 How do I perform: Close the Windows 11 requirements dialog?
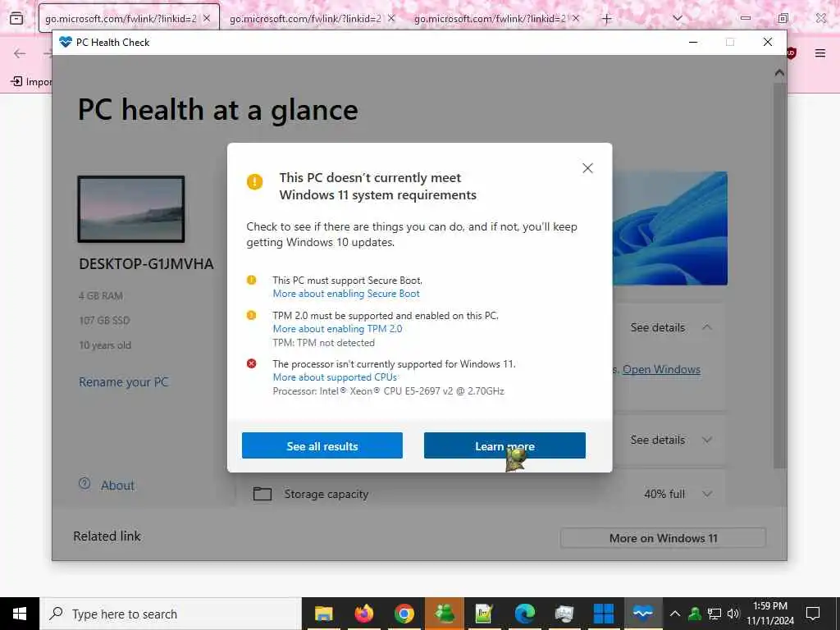(x=587, y=168)
